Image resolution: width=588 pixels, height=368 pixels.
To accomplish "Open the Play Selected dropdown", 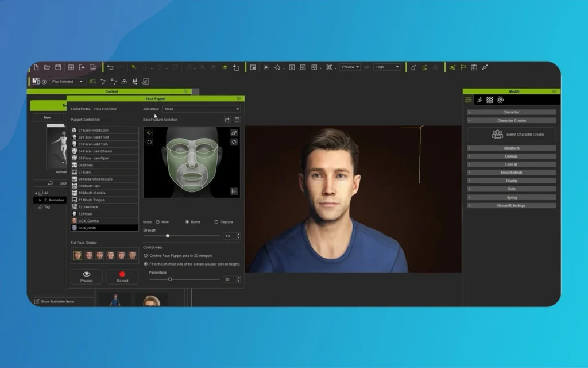I will pos(66,80).
